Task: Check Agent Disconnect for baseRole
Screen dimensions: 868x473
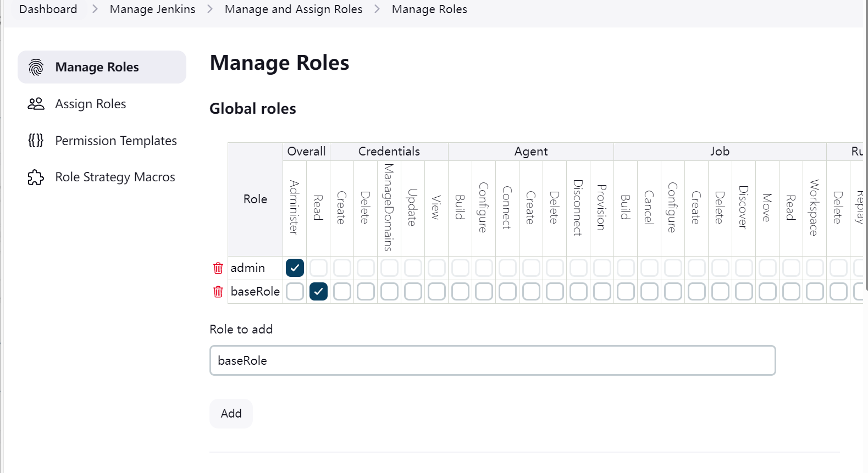Action: (578, 292)
